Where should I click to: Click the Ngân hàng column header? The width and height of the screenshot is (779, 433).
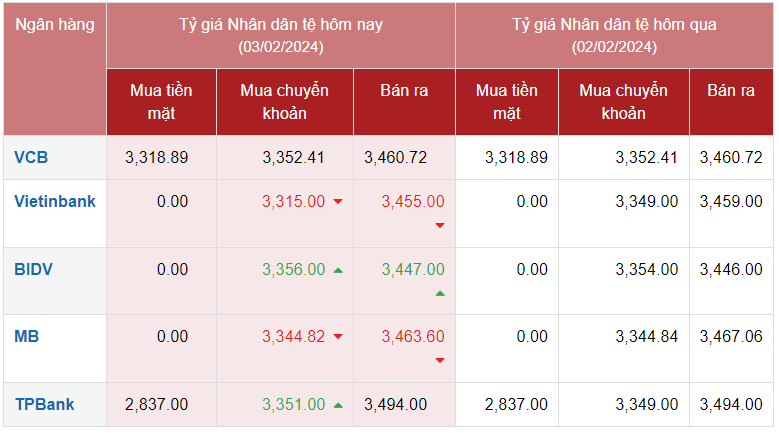(55, 25)
